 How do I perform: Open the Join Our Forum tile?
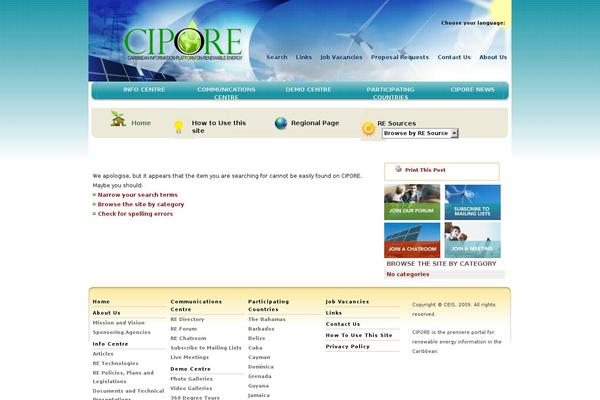click(x=412, y=202)
